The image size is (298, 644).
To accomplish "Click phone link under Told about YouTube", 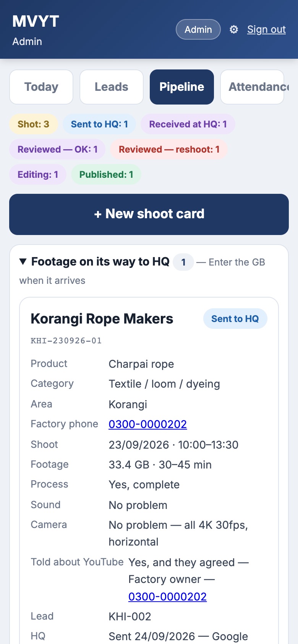I will [167, 597].
